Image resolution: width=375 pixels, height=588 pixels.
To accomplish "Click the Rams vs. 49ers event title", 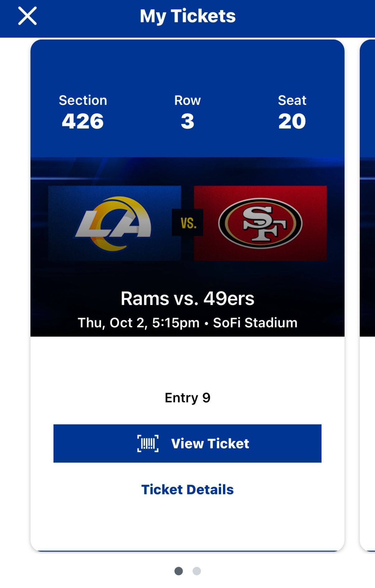I will (187, 299).
